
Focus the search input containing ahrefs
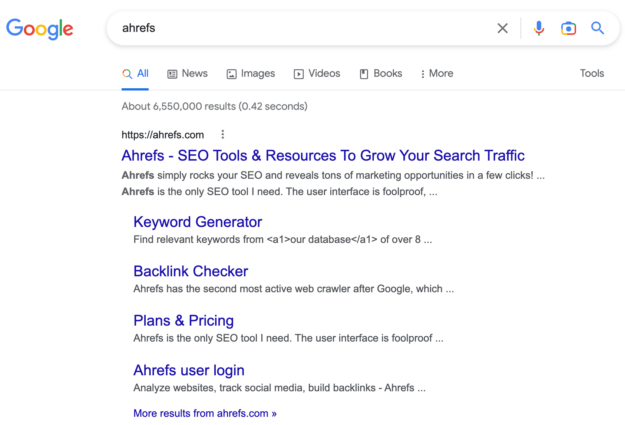pyautogui.click(x=300, y=28)
